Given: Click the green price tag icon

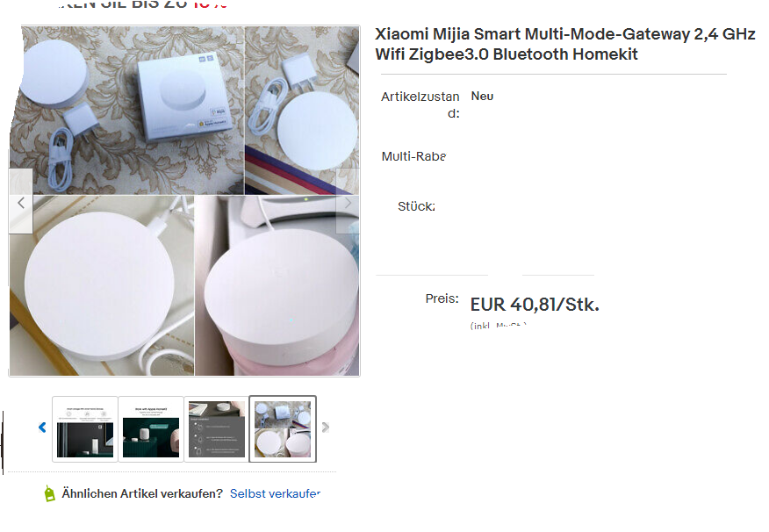Looking at the screenshot, I should [49, 493].
